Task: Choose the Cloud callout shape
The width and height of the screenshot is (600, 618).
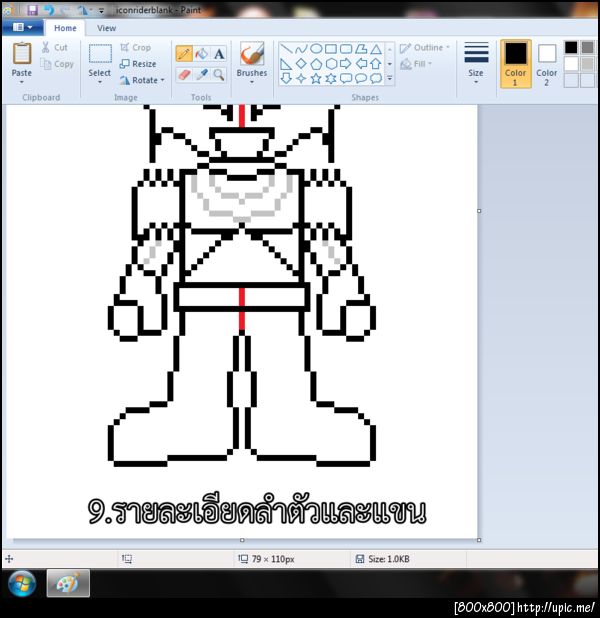Action: pyautogui.click(x=376, y=78)
